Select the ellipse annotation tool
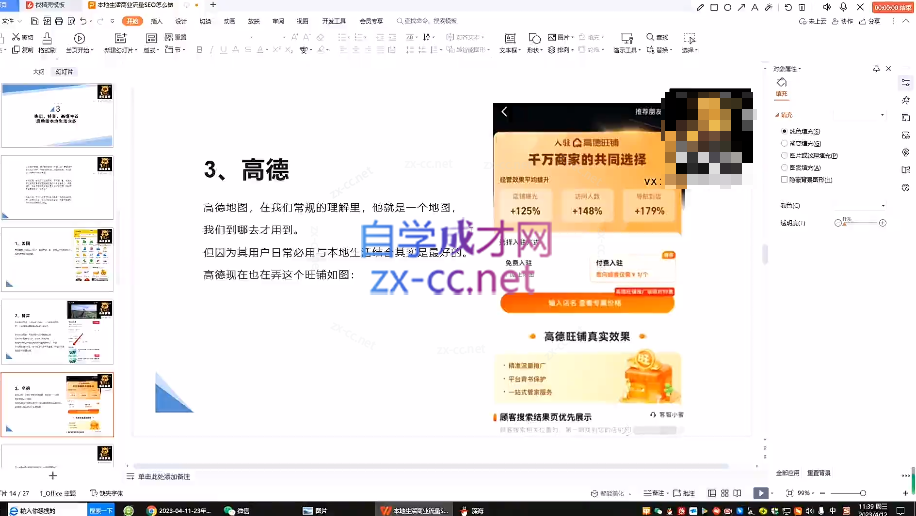This screenshot has height=516, width=916. [x=727, y=7]
